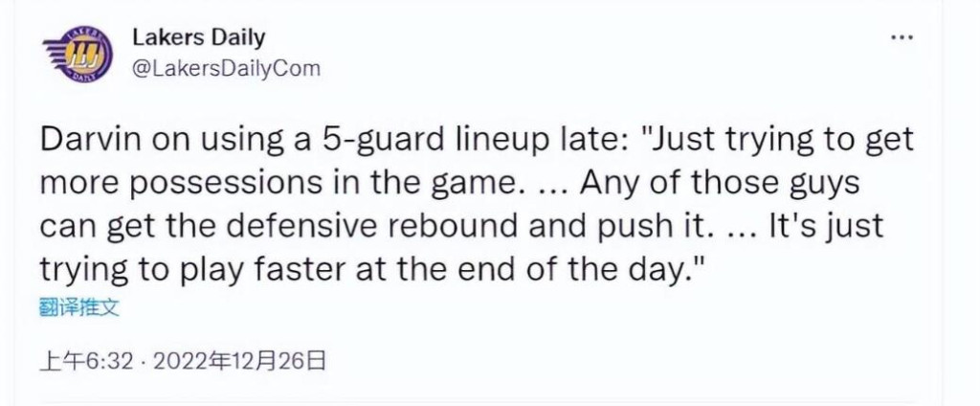Translate the tweet via 翻译推文
The height and width of the screenshot is (406, 980).
(78, 308)
